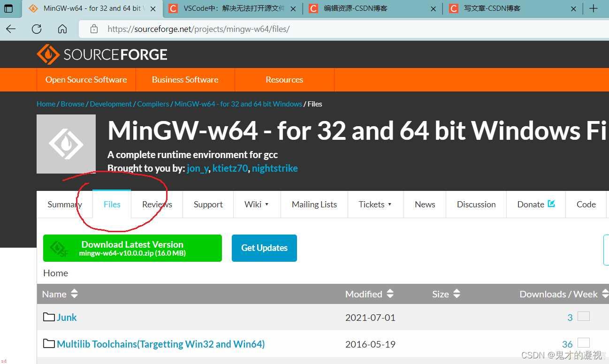The image size is (609, 364).
Task: Open the Summary tab
Action: tap(65, 205)
